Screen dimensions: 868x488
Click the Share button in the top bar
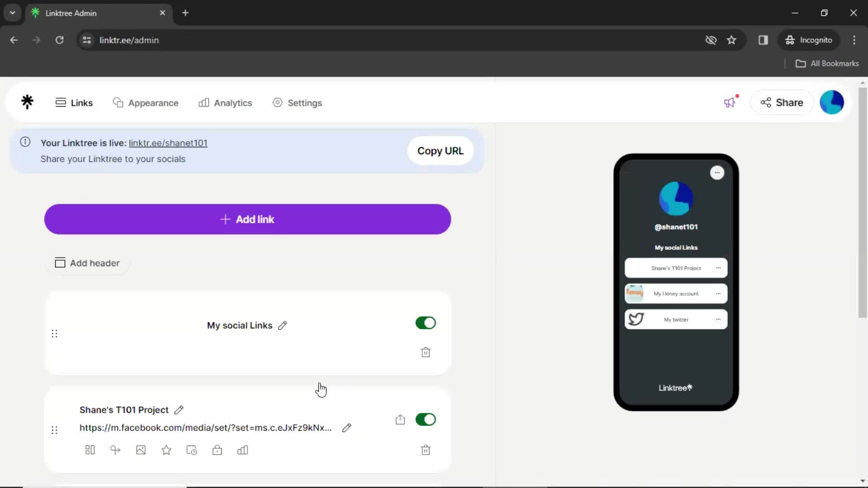point(781,103)
